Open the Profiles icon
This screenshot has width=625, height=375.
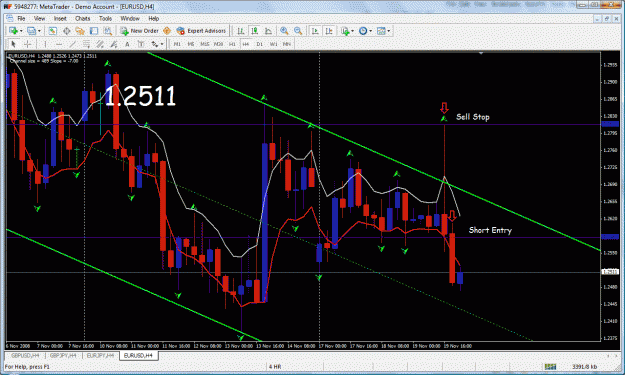[31, 31]
